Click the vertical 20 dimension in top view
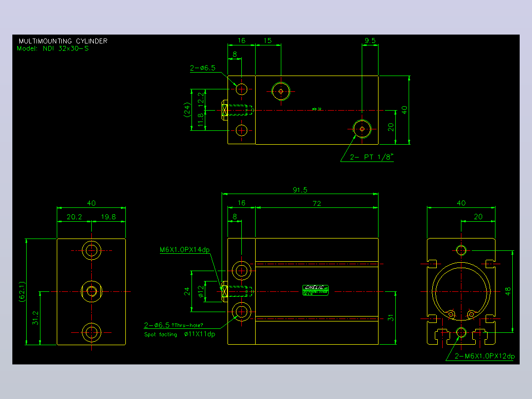 pos(391,127)
